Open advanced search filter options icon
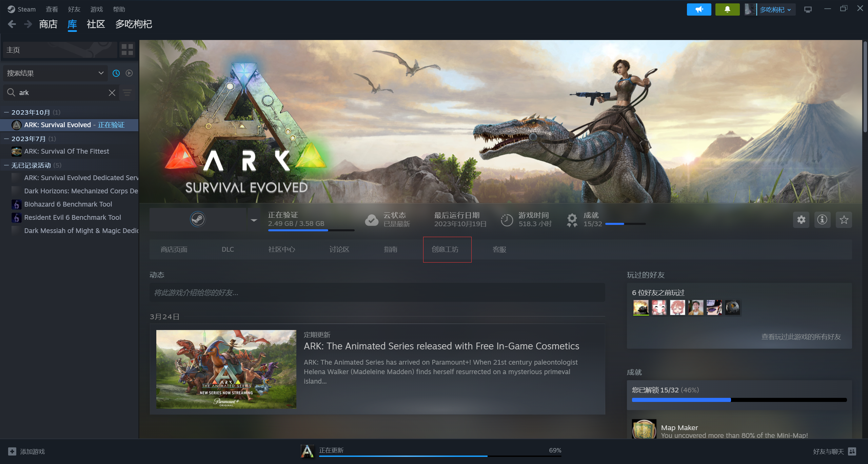The width and height of the screenshot is (868, 464). 127,93
